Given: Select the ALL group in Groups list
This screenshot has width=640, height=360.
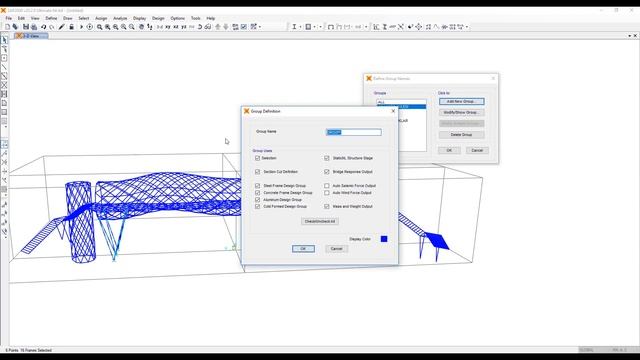Looking at the screenshot, I should point(401,102).
